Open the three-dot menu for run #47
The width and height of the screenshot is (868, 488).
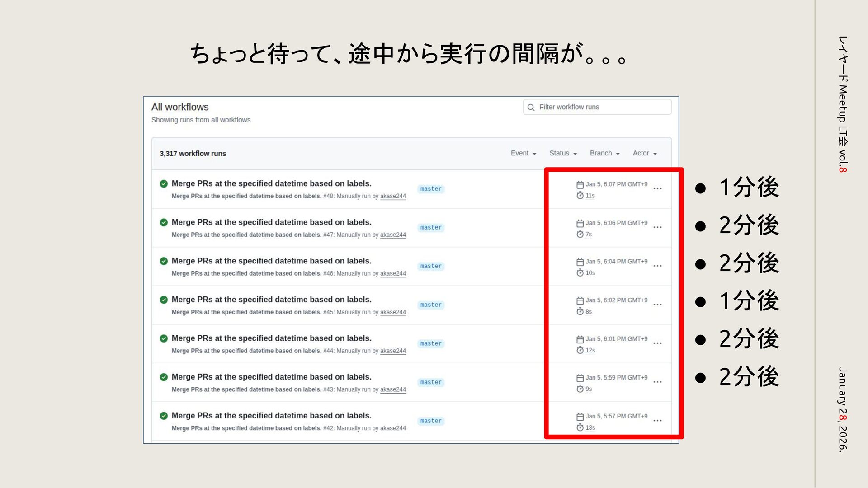point(657,227)
